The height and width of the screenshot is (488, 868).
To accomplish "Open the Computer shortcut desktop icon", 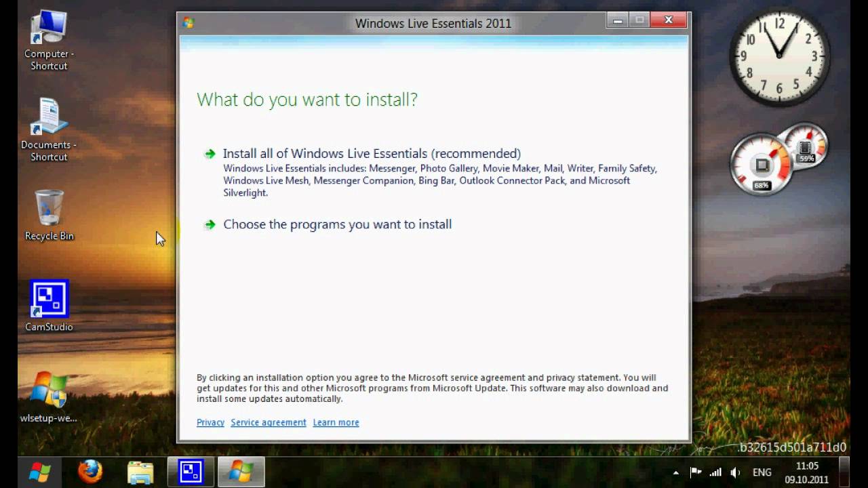I will (x=49, y=41).
